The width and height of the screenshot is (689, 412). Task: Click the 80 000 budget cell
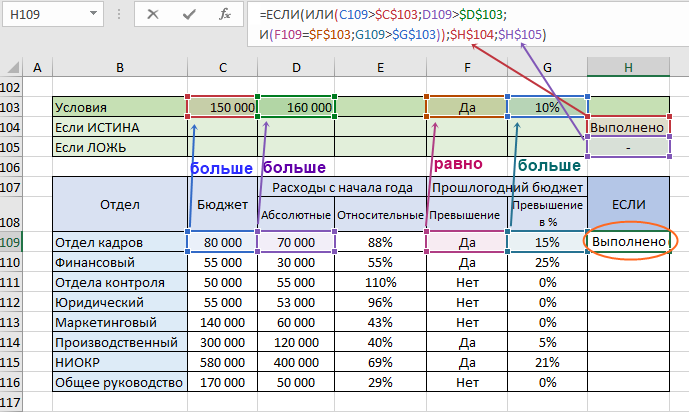[x=222, y=242]
